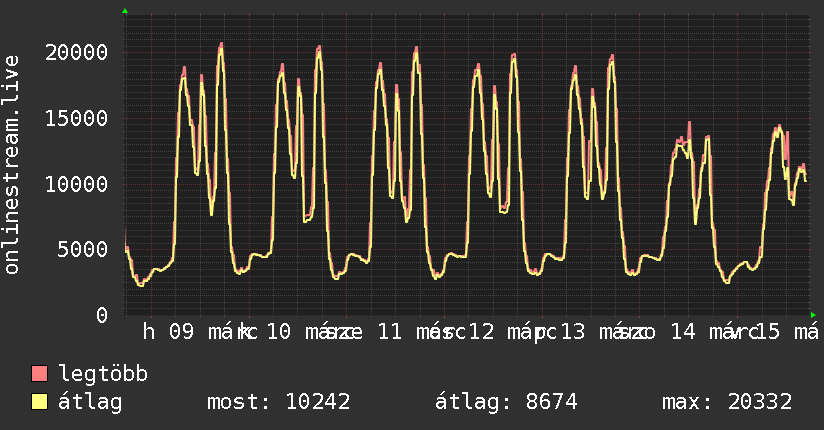Click the 12 date label on x-axis

tap(481, 332)
